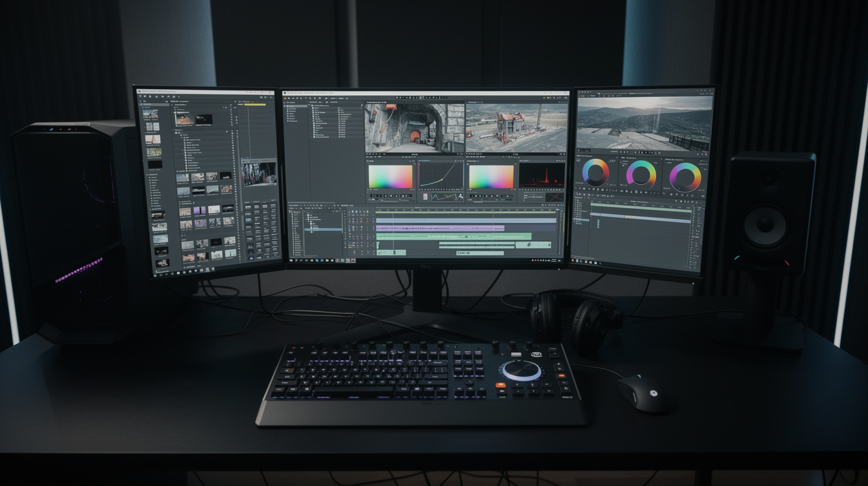Click the tone curve graph on center monitor
Screen dimensions: 868x486
pos(441,175)
